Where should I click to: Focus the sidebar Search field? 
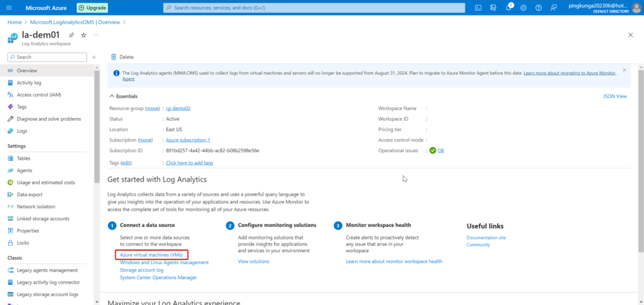click(47, 57)
